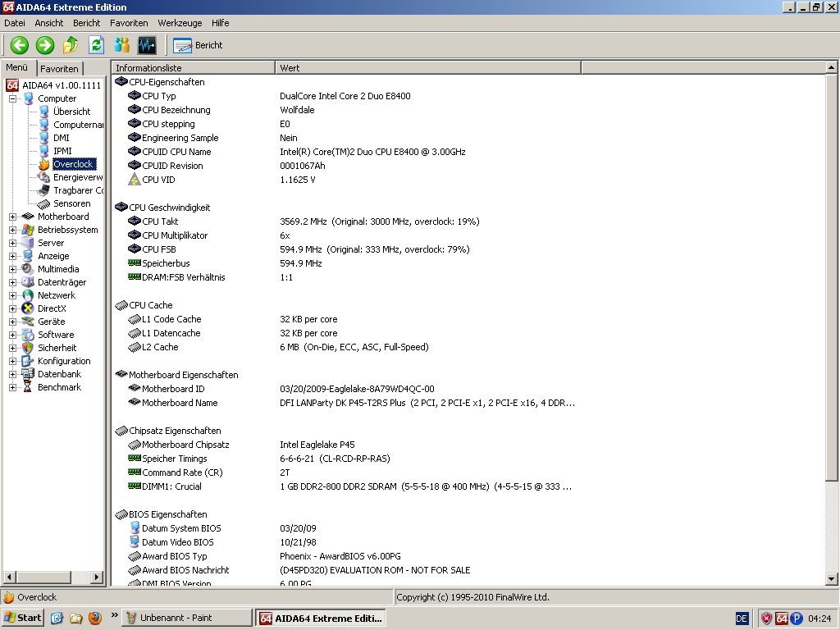Viewport: 840px width, 630px height.
Task: Open the Favoriten menu in the menu bar
Action: (x=129, y=23)
